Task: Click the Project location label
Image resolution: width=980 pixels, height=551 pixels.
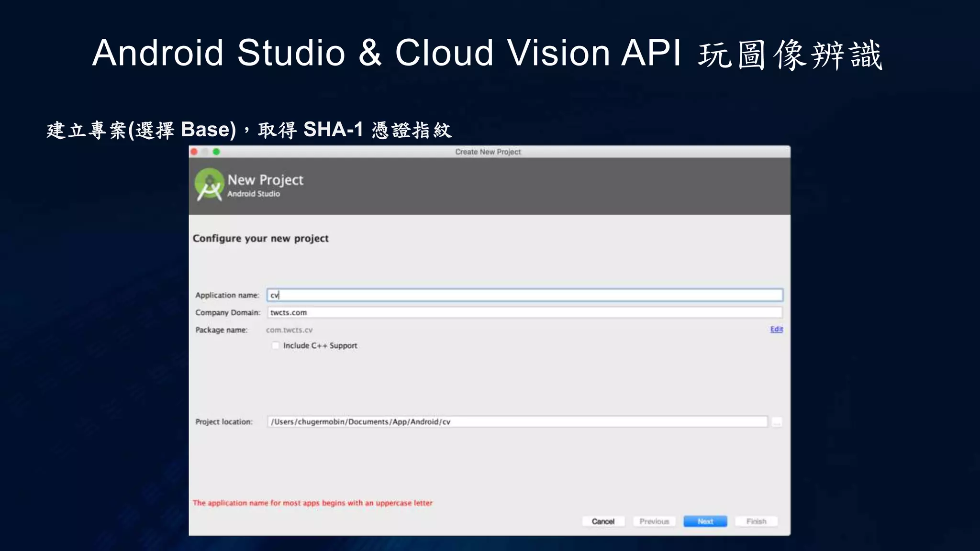Action: [223, 422]
